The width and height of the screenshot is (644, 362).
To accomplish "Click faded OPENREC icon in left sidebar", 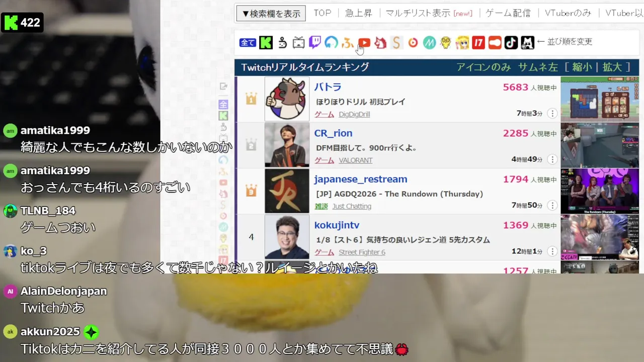I will [223, 160].
